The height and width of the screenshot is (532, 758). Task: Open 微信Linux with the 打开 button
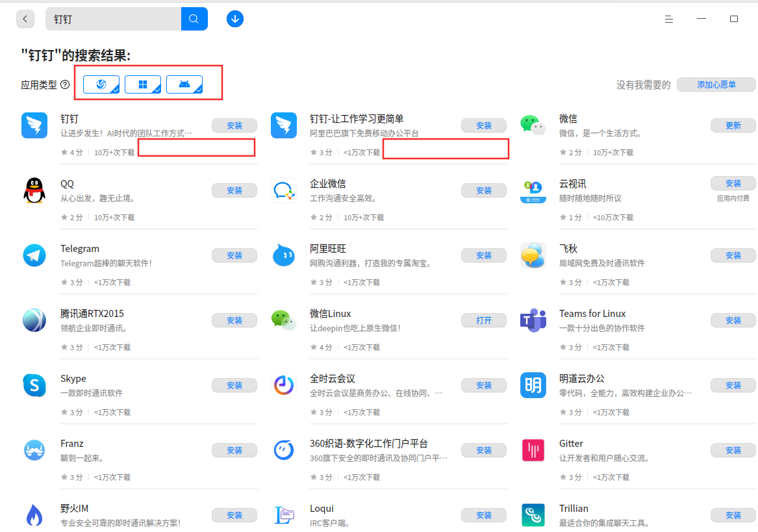click(x=483, y=321)
